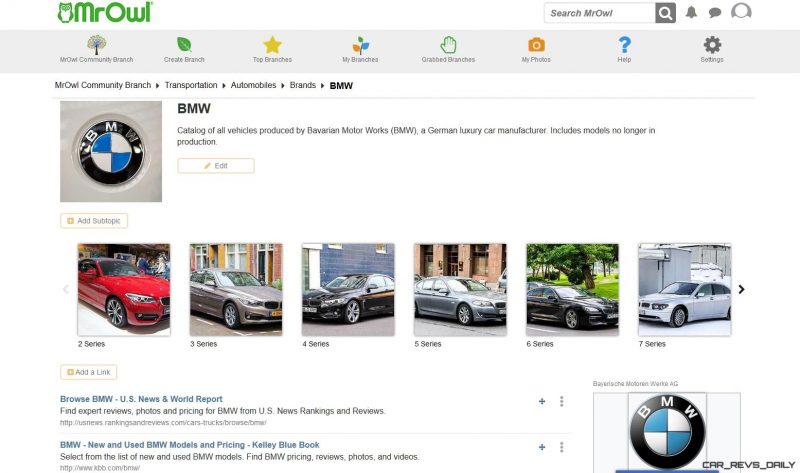Click the Edit button
Screen dimensions: 800x473
pos(216,166)
